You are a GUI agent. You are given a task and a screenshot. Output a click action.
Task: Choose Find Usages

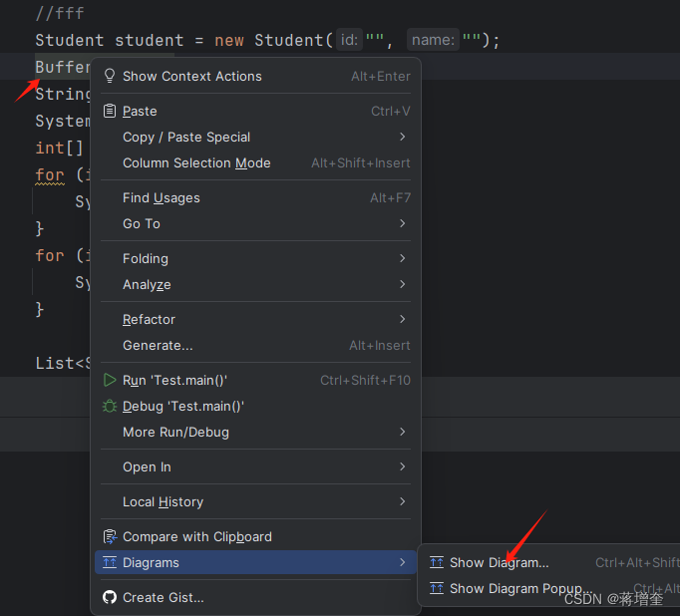click(x=256, y=197)
